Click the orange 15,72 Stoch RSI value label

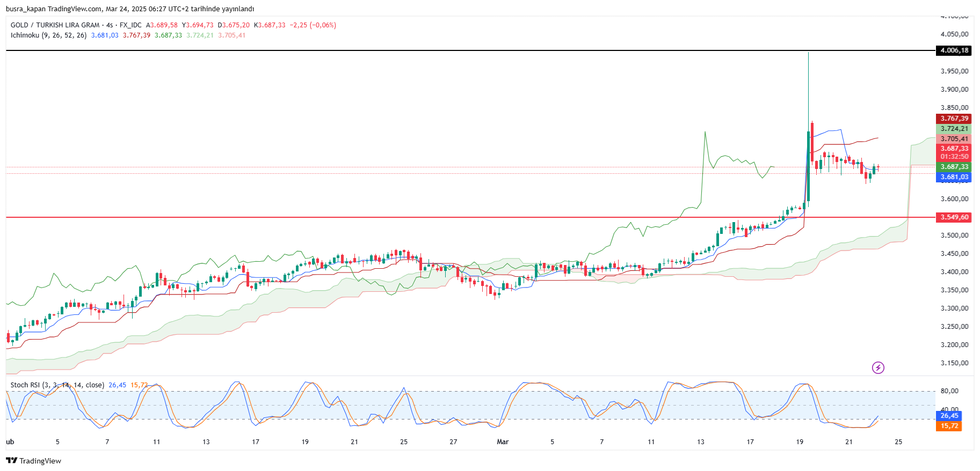tap(949, 426)
